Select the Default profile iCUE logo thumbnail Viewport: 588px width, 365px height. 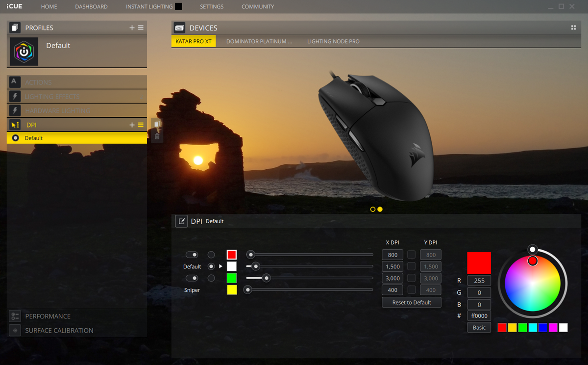pyautogui.click(x=23, y=51)
